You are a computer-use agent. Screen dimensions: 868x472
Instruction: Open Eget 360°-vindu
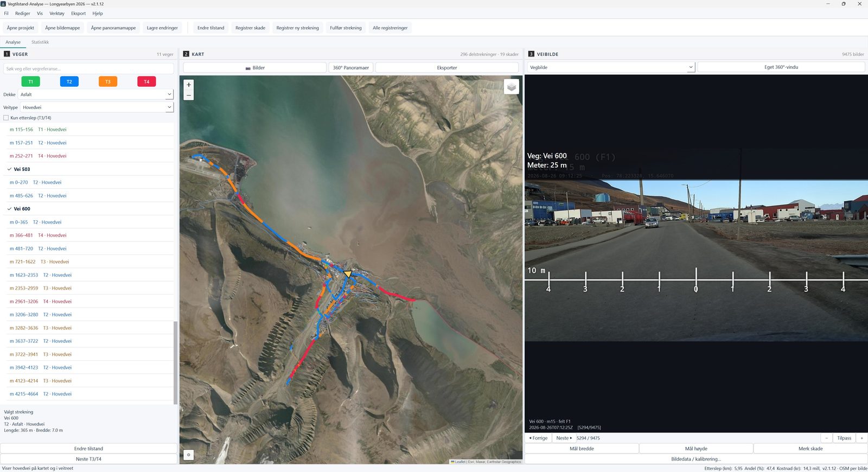781,67
